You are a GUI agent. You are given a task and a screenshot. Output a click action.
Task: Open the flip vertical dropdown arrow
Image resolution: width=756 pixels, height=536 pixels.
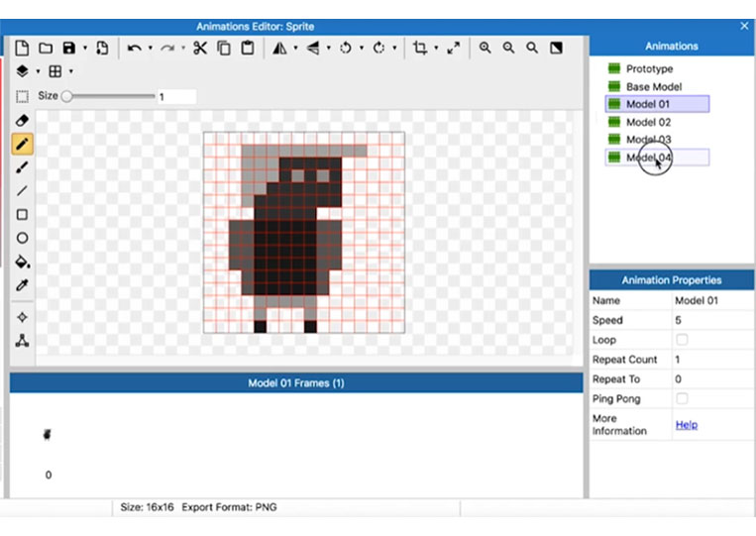click(x=329, y=48)
